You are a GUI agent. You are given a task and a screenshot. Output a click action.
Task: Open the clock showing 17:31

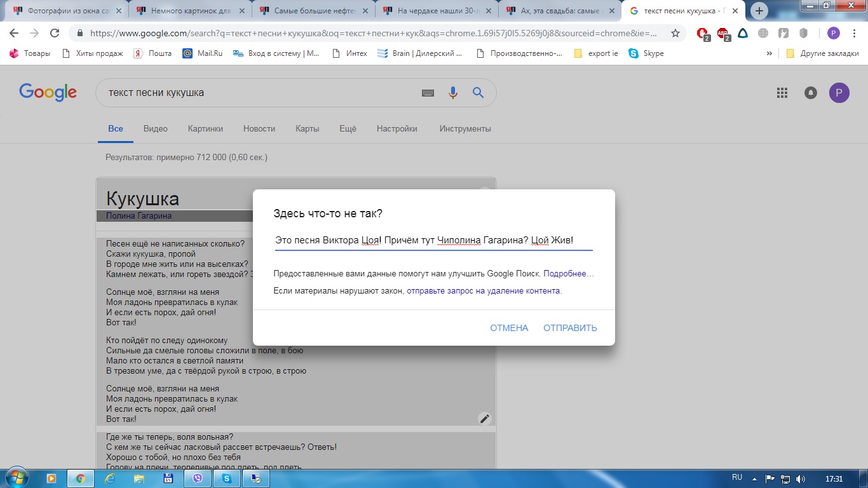coord(834,478)
